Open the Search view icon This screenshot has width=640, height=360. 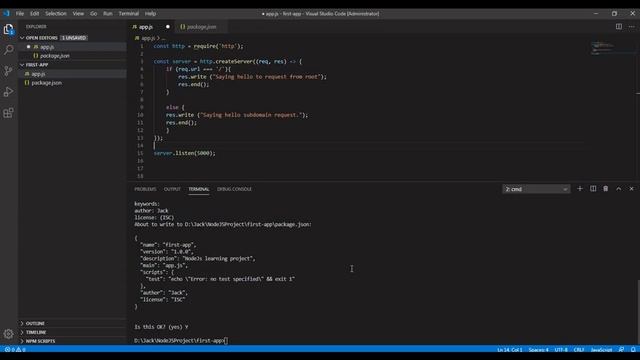[x=9, y=50]
